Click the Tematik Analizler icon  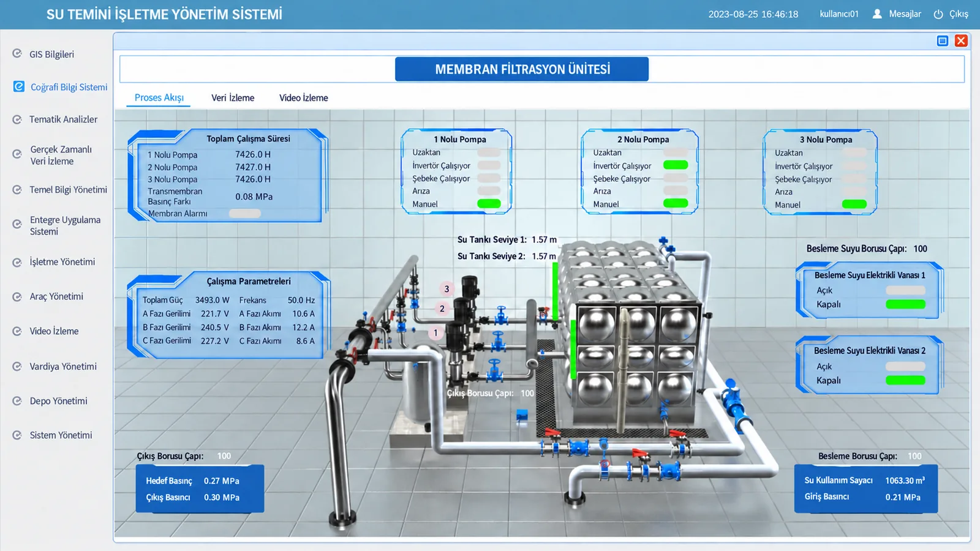tap(17, 119)
